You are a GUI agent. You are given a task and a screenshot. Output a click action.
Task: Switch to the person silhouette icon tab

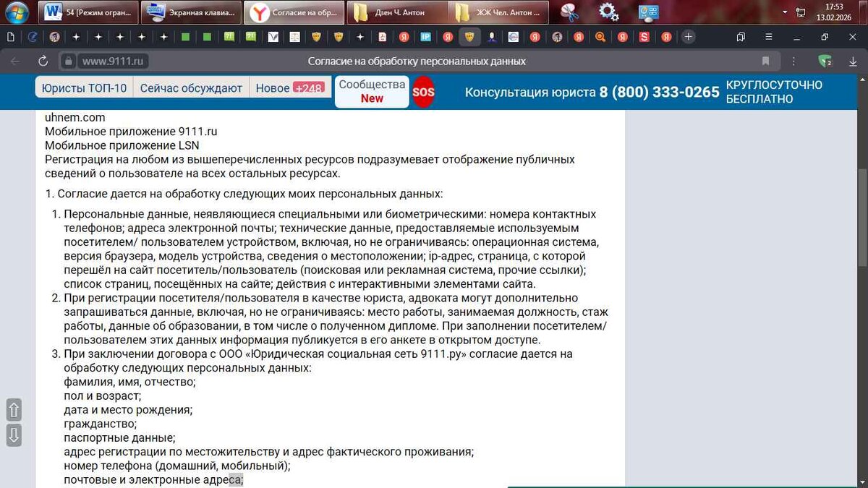coord(491,37)
